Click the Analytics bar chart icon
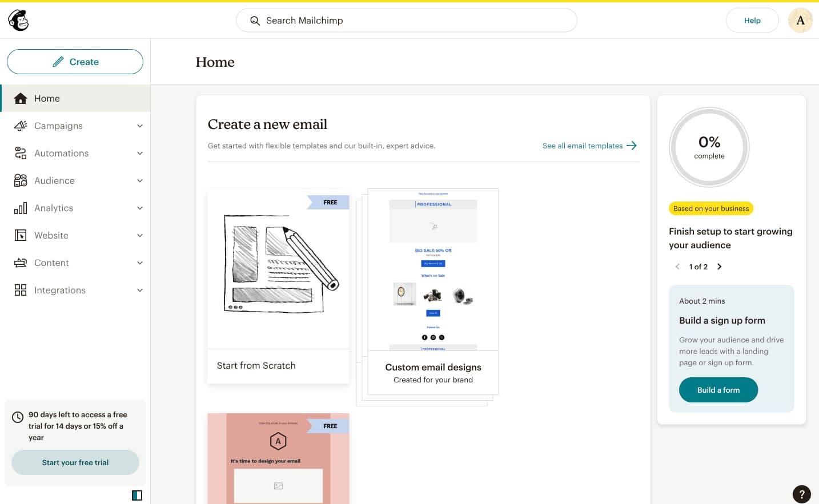The image size is (819, 504). (x=21, y=208)
